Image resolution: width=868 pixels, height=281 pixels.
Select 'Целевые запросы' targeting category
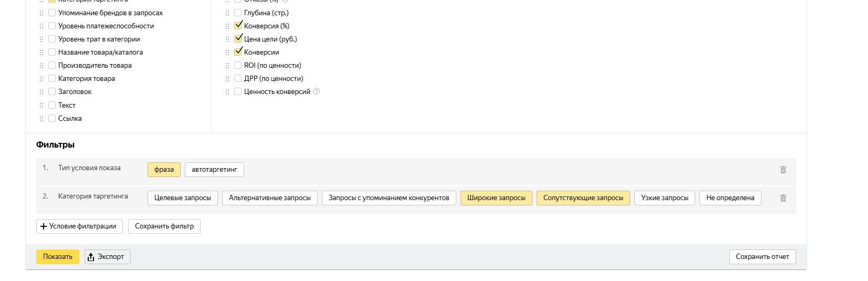182,198
